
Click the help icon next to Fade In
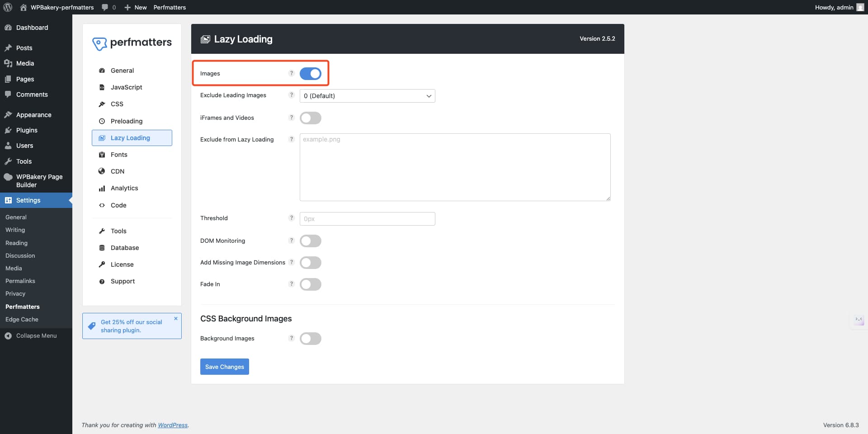tap(292, 284)
